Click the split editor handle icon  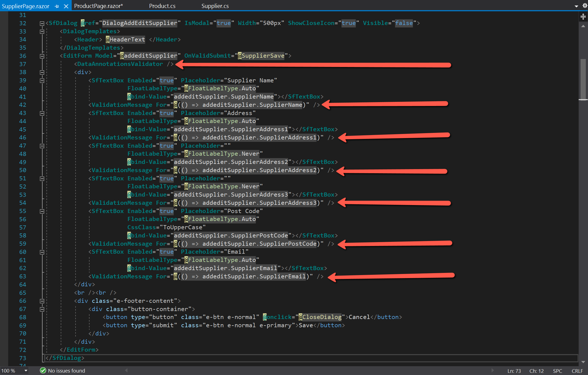[x=583, y=16]
